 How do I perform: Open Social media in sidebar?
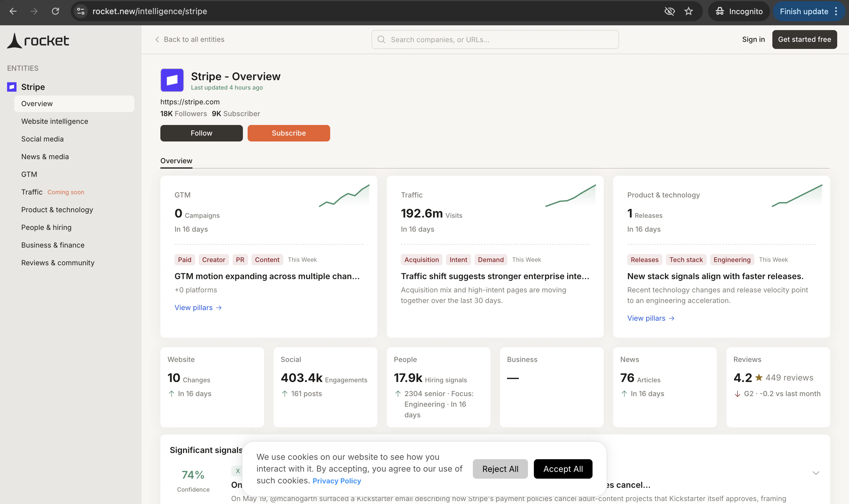tap(42, 139)
